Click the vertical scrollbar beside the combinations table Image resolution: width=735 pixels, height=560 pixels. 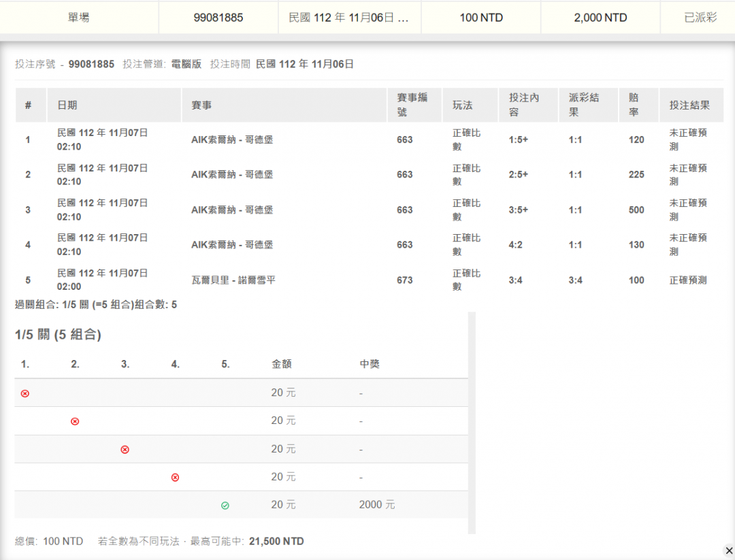point(472,422)
